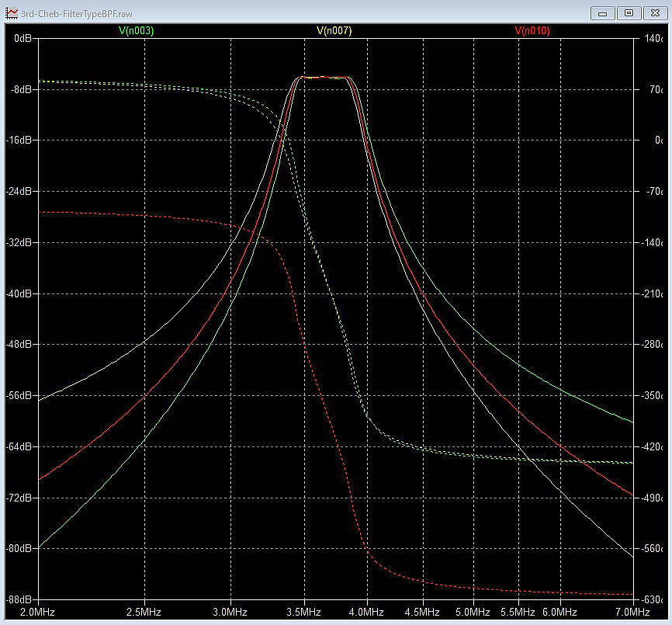Click the 2.5MHz frequency axis label

pyautogui.click(x=144, y=612)
